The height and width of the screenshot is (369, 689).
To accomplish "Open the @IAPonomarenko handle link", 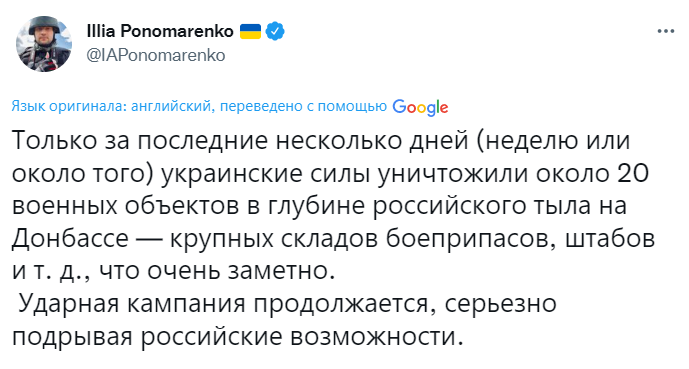I will click(x=156, y=55).
